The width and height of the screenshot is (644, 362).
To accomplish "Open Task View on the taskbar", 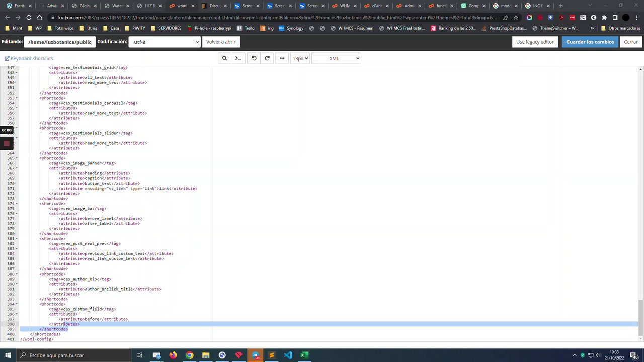I will pos(139,355).
